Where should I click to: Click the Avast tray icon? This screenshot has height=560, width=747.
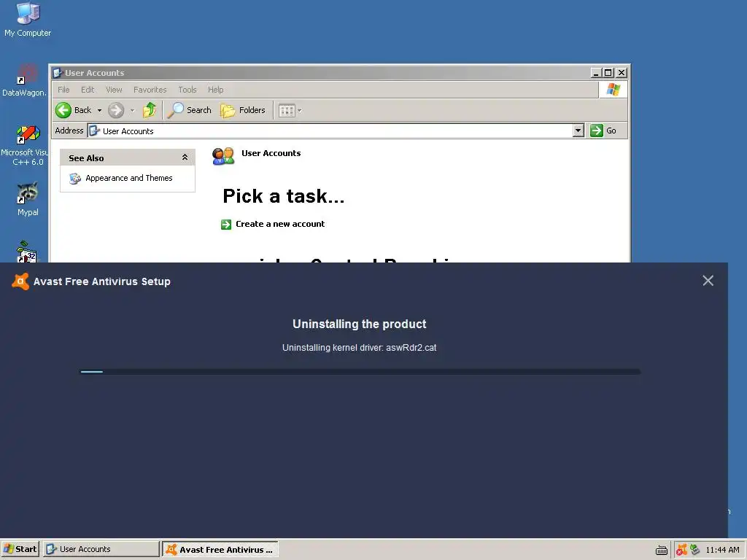(682, 550)
